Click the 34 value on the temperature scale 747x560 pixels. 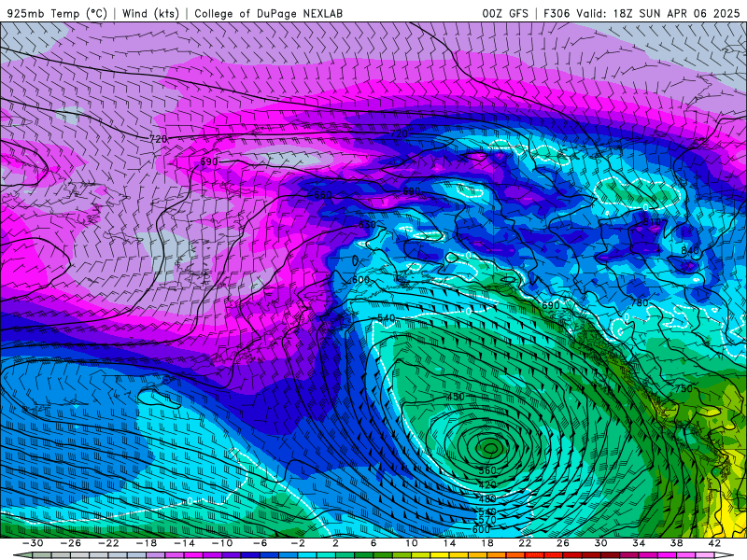pos(639,543)
